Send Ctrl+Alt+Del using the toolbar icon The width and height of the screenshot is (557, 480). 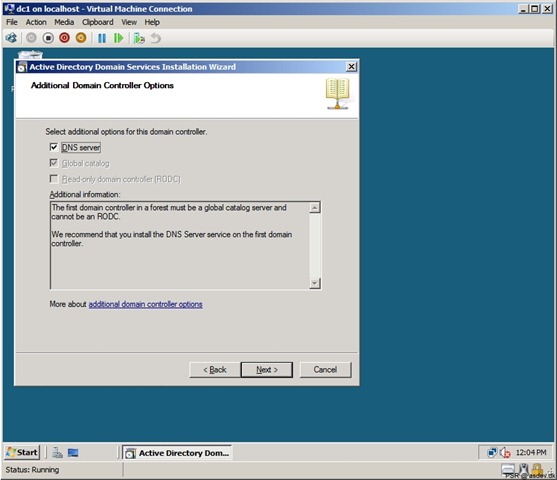tap(11, 38)
